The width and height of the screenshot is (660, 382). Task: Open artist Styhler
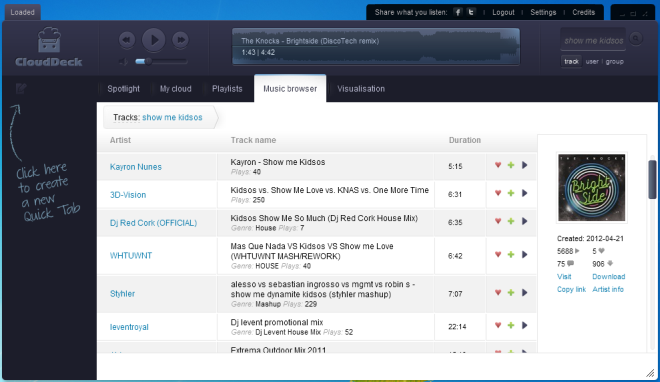coord(122,294)
